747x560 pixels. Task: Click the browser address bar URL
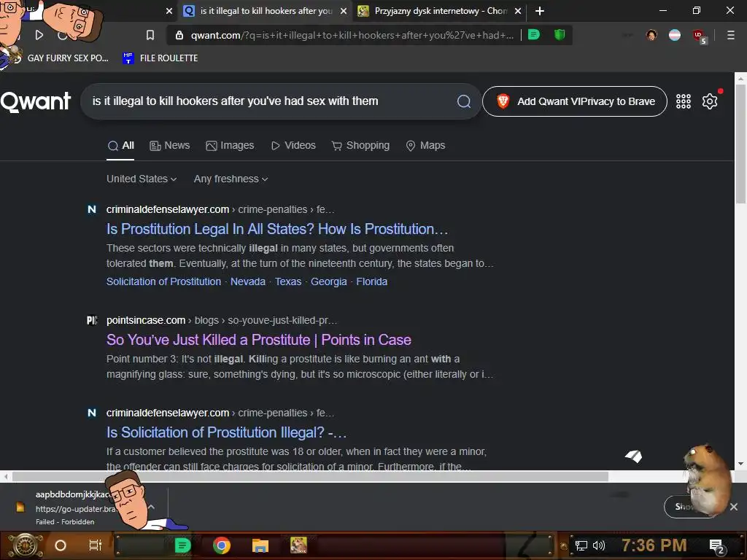click(x=352, y=35)
